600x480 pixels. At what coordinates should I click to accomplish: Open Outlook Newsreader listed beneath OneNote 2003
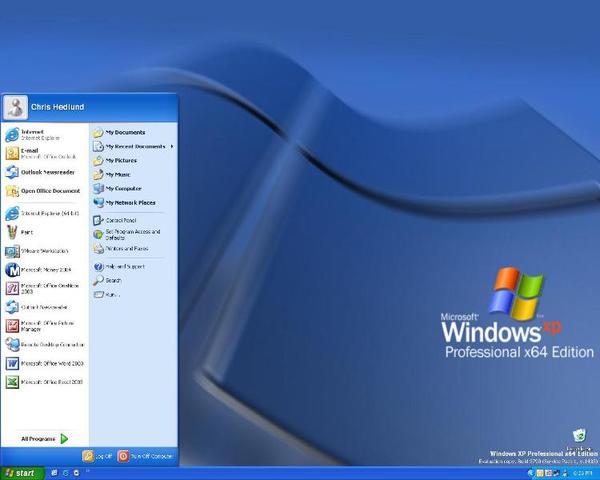(45, 307)
